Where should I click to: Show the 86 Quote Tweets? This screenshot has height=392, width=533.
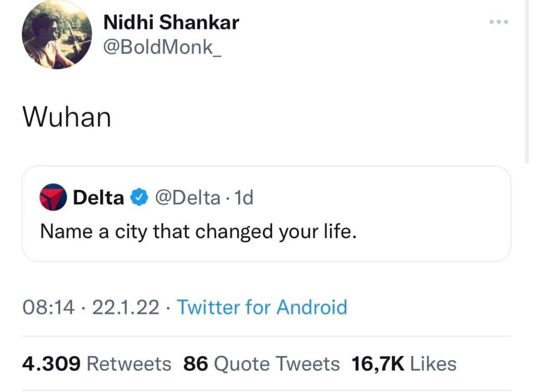point(262,364)
